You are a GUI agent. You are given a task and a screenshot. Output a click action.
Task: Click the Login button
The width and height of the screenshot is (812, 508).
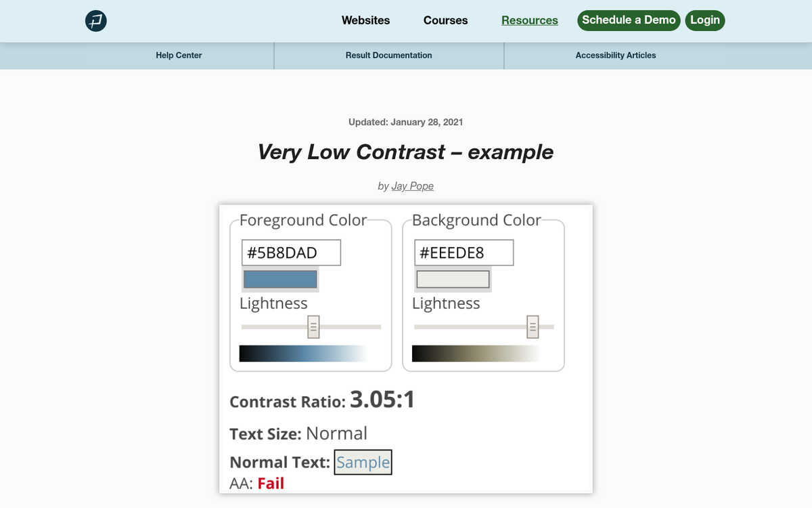pos(705,20)
